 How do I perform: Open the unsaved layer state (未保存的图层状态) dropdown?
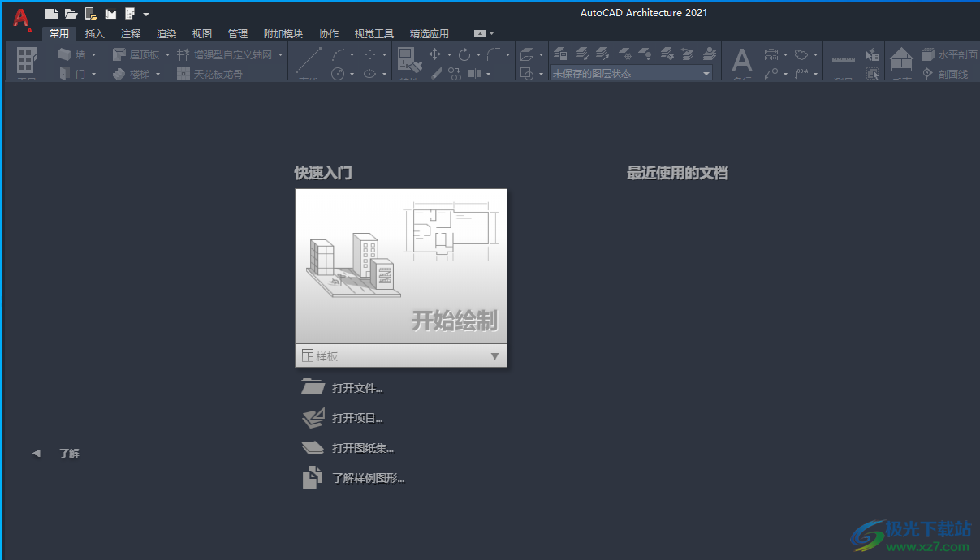pos(632,74)
